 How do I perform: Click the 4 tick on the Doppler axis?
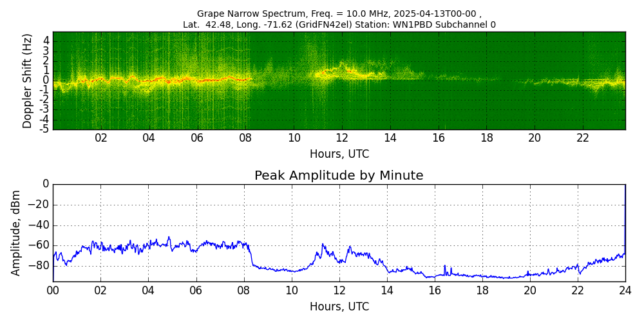46,41
